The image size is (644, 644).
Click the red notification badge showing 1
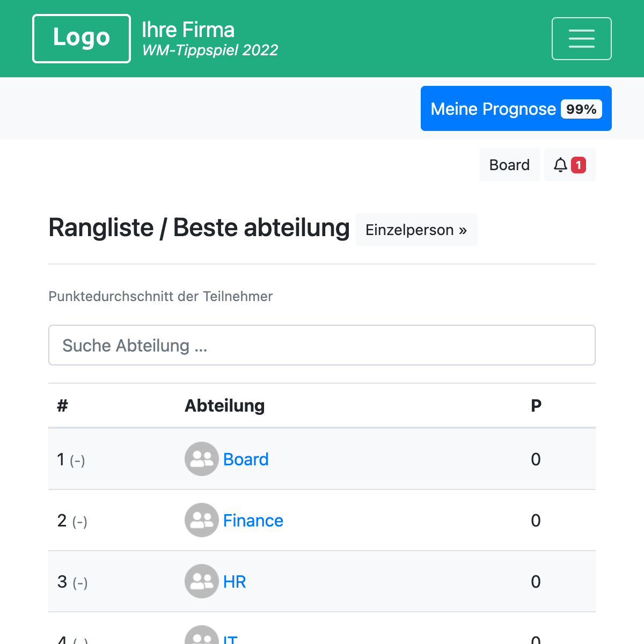[x=579, y=165]
